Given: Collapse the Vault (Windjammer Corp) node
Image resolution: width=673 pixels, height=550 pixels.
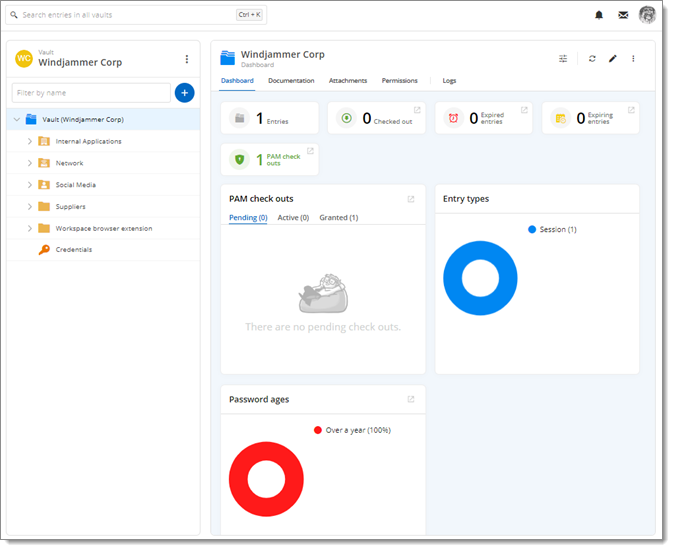Looking at the screenshot, I should pos(16,119).
